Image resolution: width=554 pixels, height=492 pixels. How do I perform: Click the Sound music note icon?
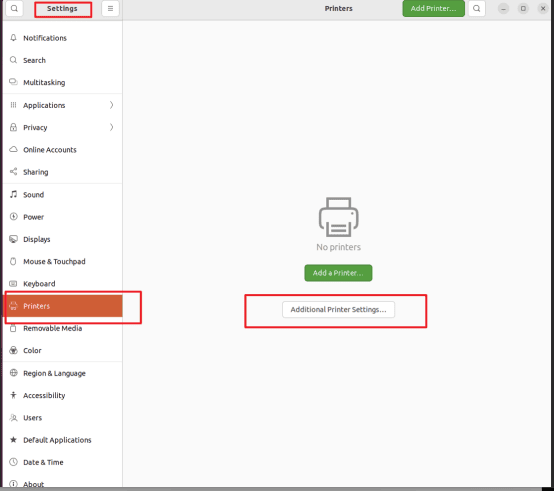13,194
